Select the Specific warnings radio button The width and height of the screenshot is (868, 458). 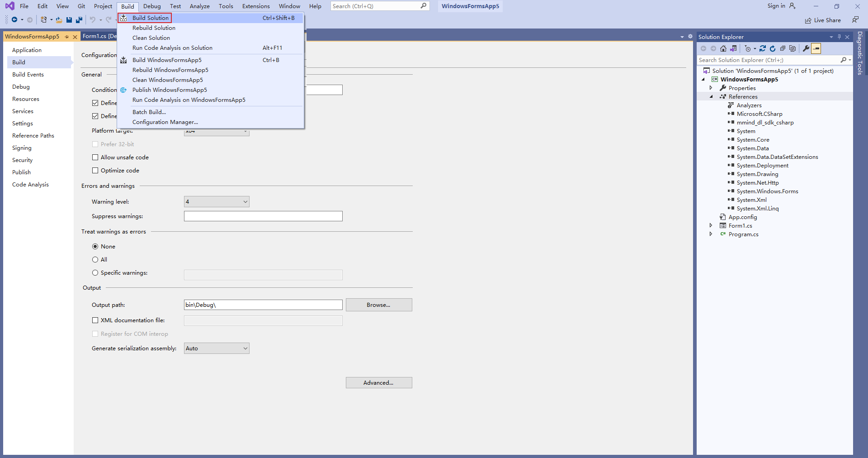click(95, 273)
